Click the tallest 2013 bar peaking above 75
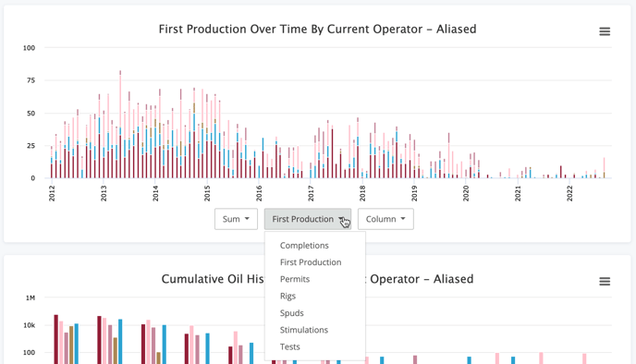The height and width of the screenshot is (364, 636). [x=120, y=124]
